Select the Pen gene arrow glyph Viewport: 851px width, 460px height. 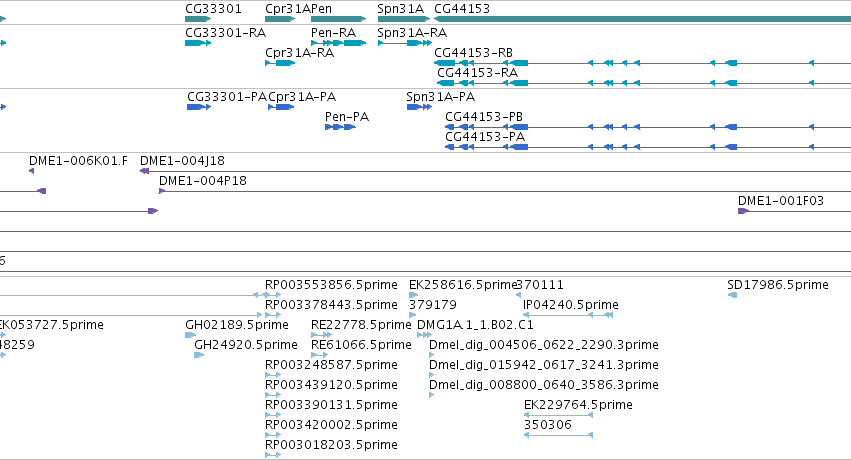(339, 19)
